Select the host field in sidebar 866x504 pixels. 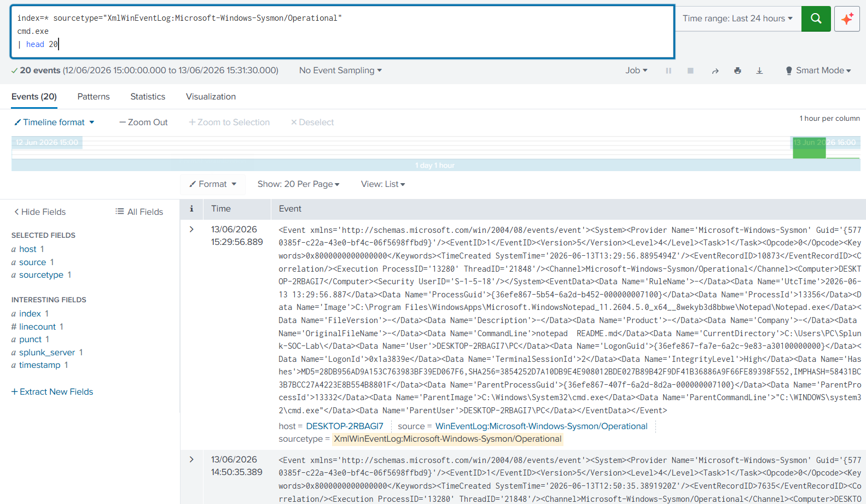28,249
